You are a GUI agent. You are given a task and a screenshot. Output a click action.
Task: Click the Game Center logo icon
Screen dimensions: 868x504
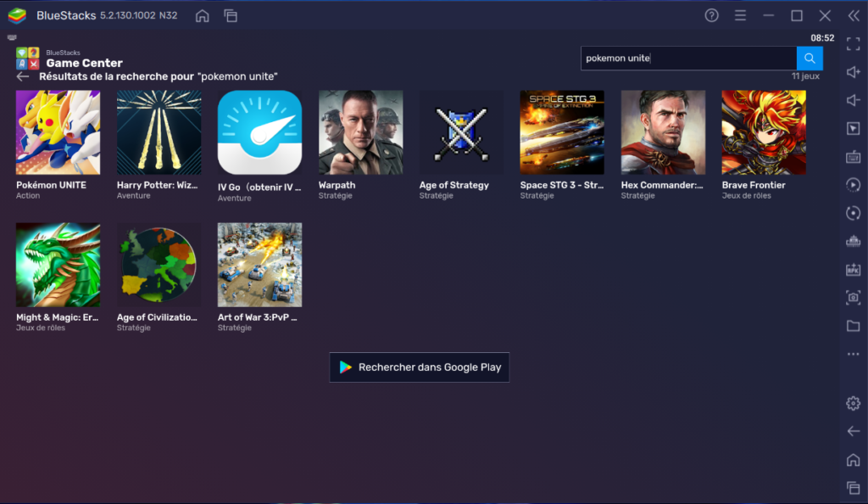coord(28,59)
